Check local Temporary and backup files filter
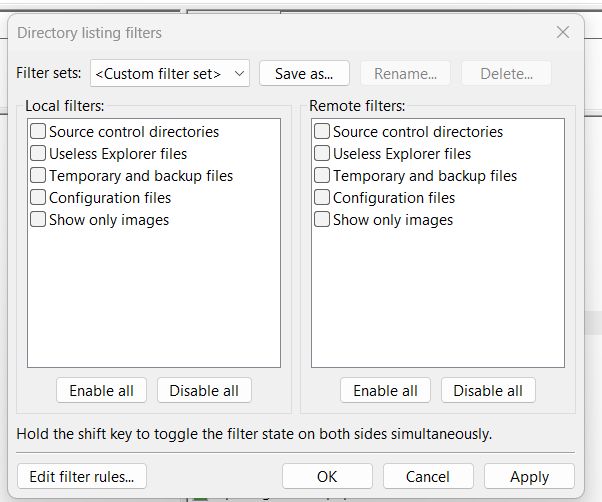Viewport: 602px width, 502px height. coord(38,175)
